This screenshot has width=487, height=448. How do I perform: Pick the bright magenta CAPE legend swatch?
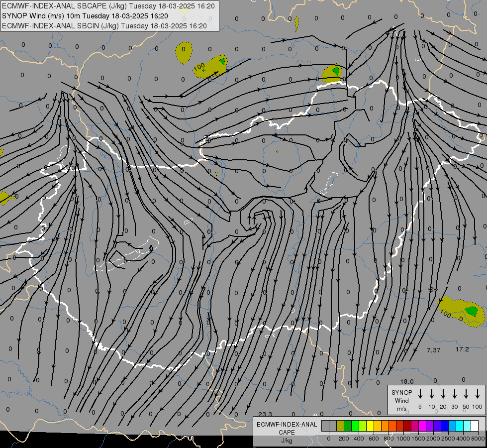point(422,426)
